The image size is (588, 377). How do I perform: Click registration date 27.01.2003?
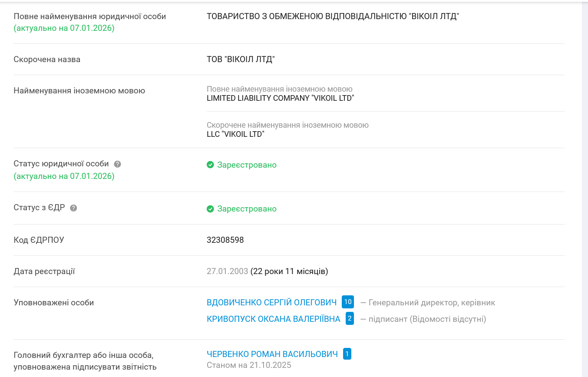point(227,271)
